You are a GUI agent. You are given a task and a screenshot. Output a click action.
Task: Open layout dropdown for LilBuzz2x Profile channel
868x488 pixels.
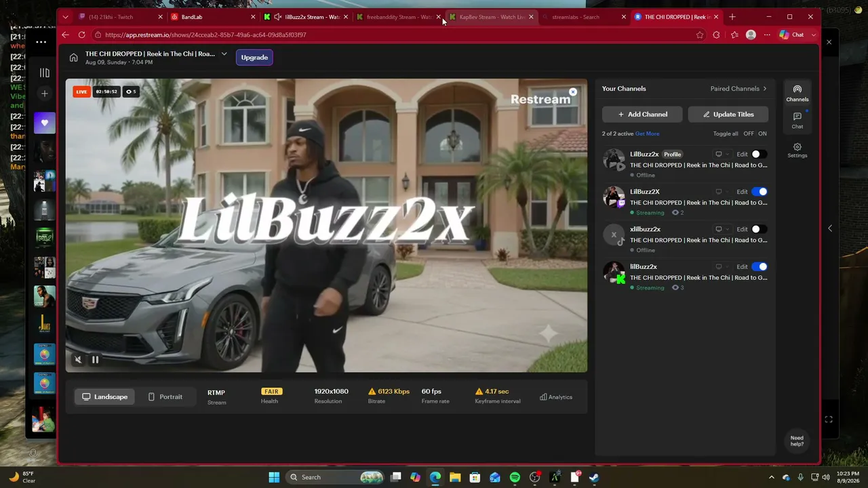click(x=722, y=155)
